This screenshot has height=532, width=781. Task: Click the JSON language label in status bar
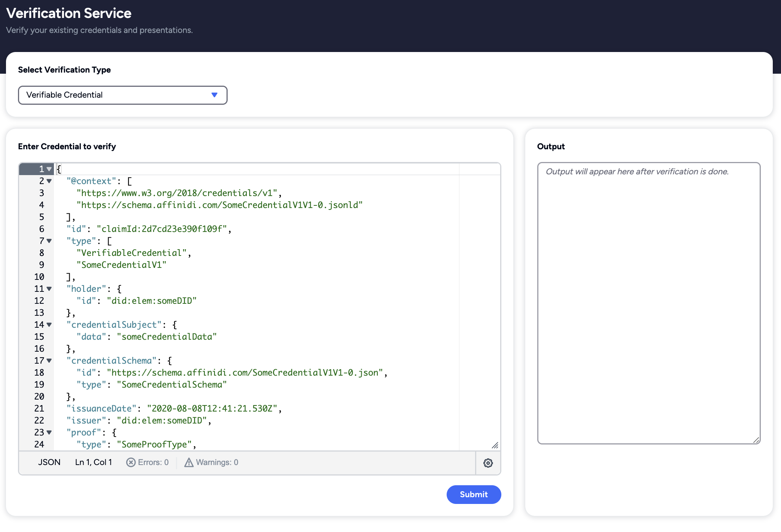pyautogui.click(x=49, y=462)
